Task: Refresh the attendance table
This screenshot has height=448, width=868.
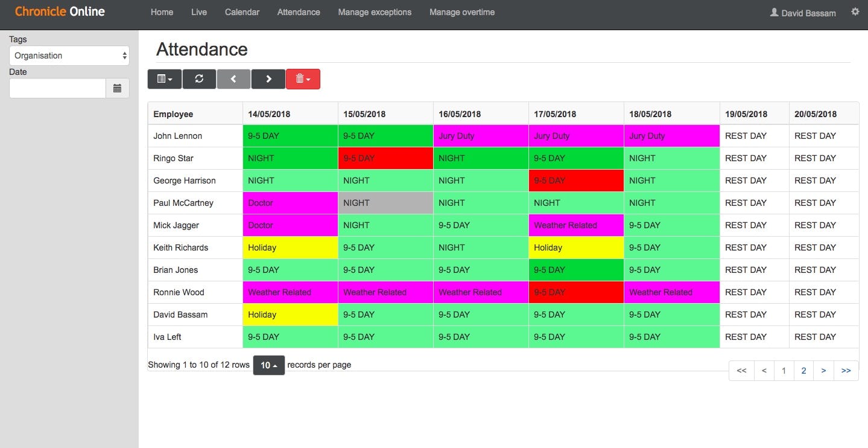Action: (199, 78)
